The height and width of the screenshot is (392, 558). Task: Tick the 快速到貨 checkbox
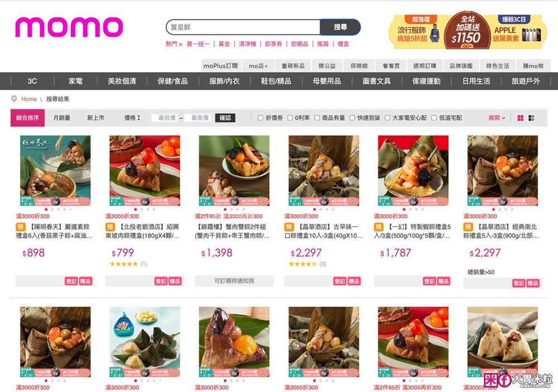[x=352, y=118]
